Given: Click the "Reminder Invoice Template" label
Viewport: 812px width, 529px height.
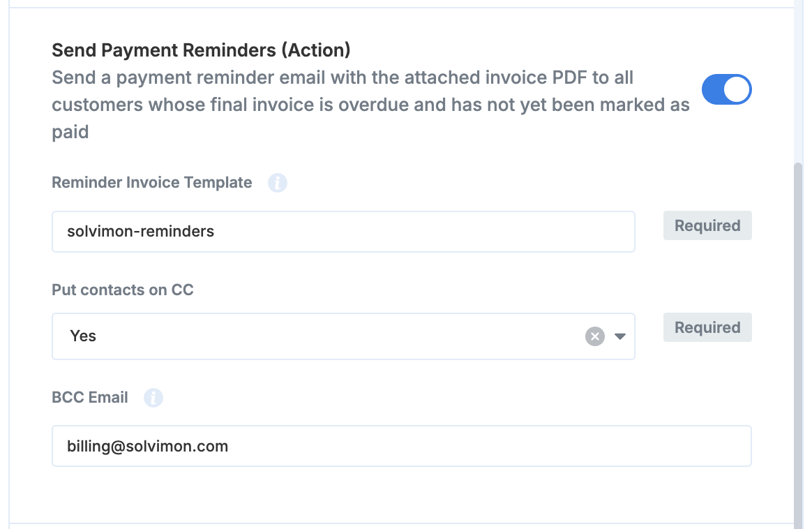Looking at the screenshot, I should click(151, 183).
